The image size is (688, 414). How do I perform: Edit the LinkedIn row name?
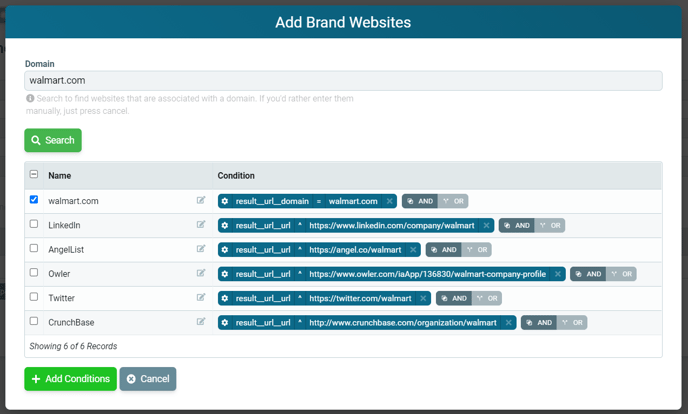201,225
